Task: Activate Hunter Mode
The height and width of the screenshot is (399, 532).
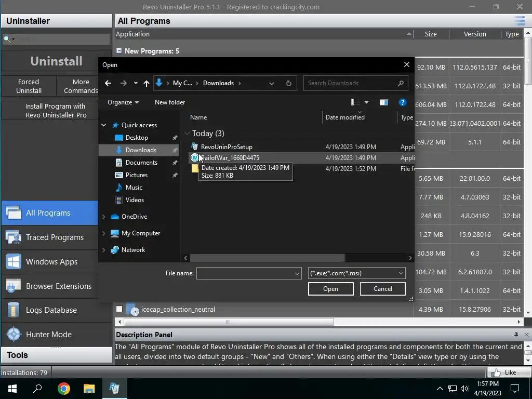Action: click(x=56, y=335)
